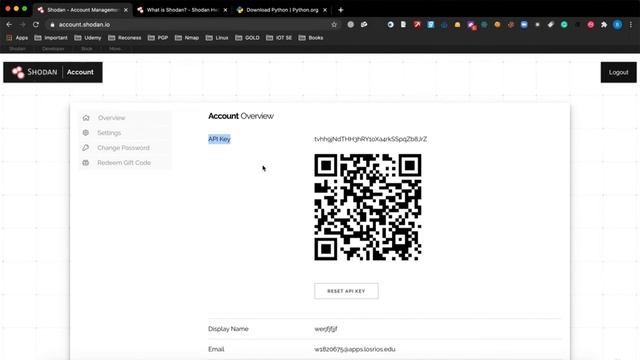The image size is (640, 360).
Task: Close the What is Shodan tab
Action: tap(225, 10)
